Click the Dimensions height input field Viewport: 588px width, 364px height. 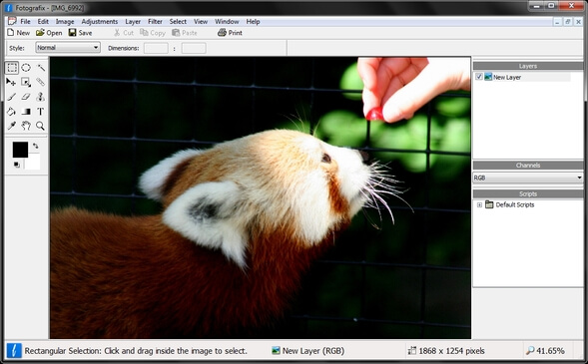click(x=194, y=48)
